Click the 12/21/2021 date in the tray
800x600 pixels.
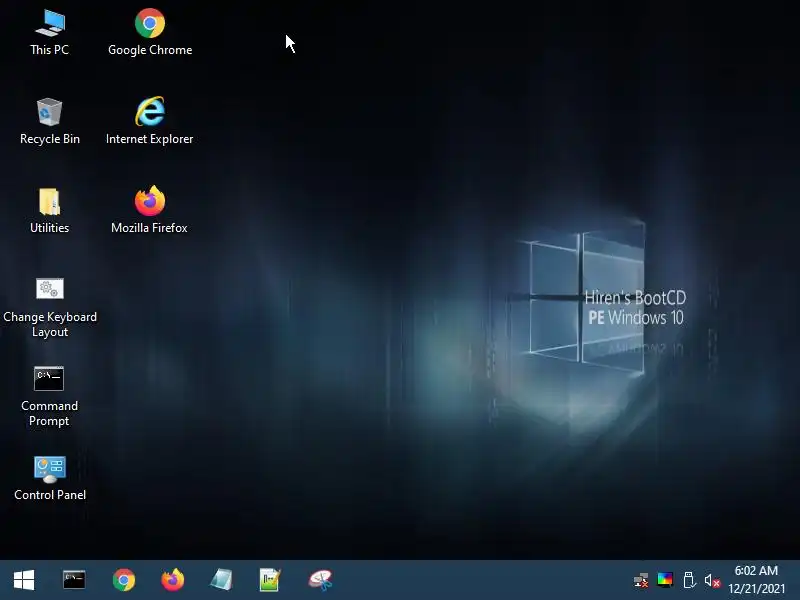pyautogui.click(x=756, y=588)
